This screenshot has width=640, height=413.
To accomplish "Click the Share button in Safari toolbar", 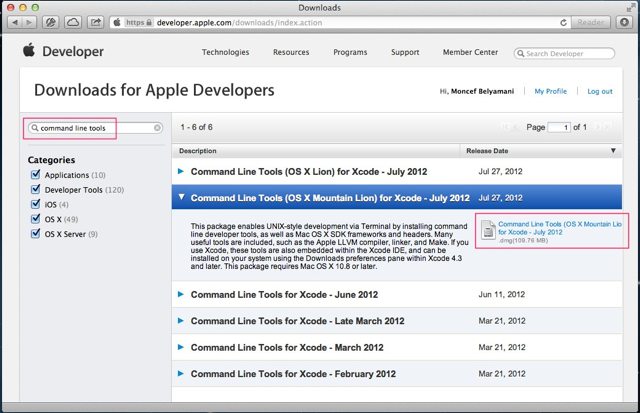I will click(x=97, y=21).
